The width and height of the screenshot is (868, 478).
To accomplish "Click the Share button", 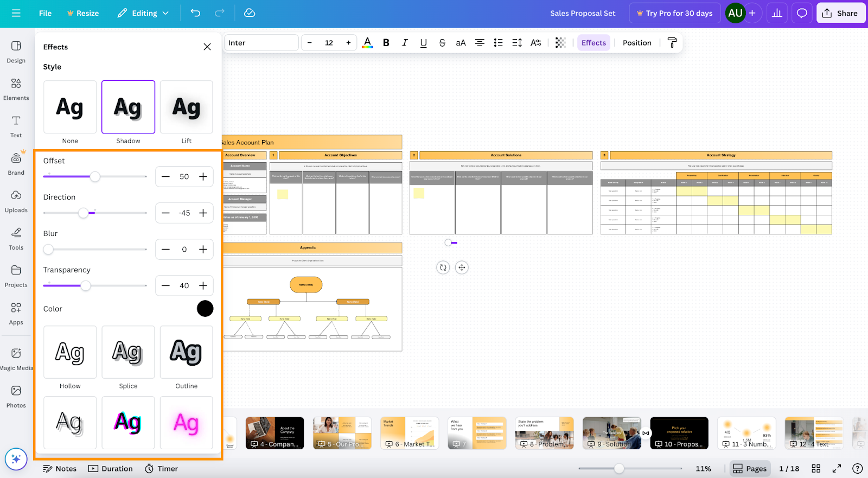I will pyautogui.click(x=840, y=13).
